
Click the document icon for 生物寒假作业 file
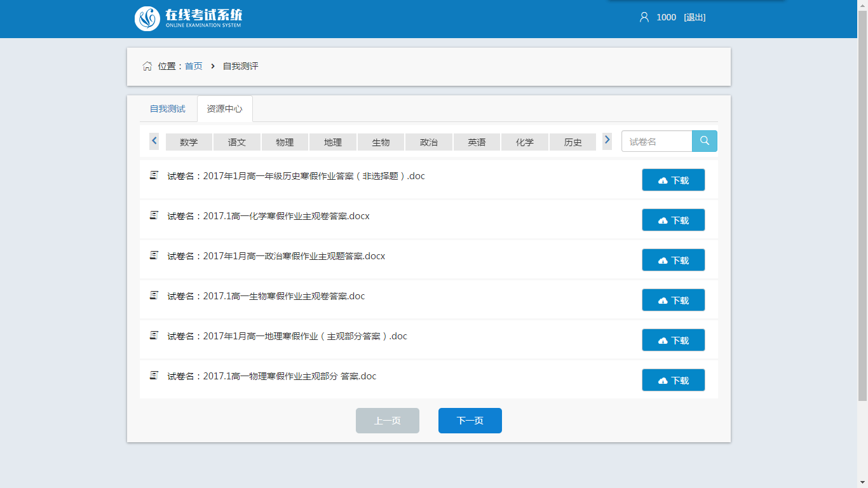pos(154,295)
